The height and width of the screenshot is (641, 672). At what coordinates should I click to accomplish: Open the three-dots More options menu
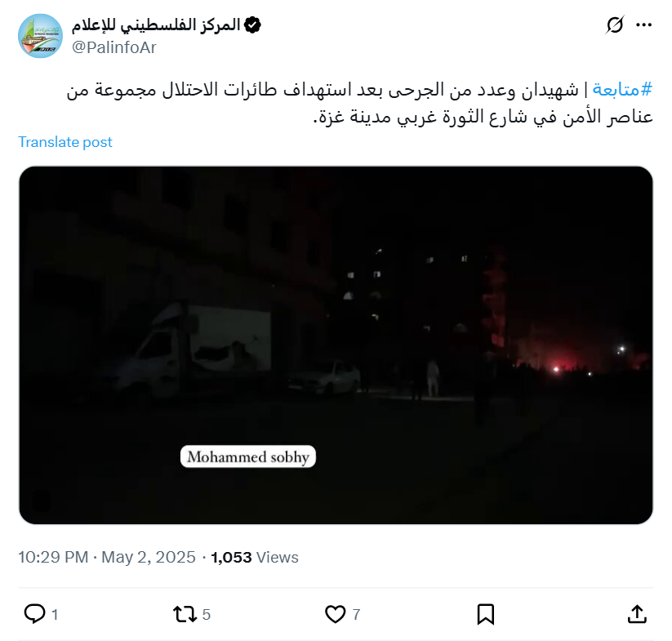point(643,24)
